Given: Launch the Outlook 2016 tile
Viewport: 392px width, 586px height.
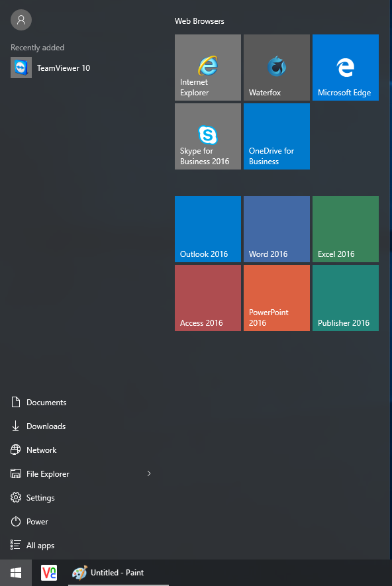Looking at the screenshot, I should pyautogui.click(x=208, y=229).
